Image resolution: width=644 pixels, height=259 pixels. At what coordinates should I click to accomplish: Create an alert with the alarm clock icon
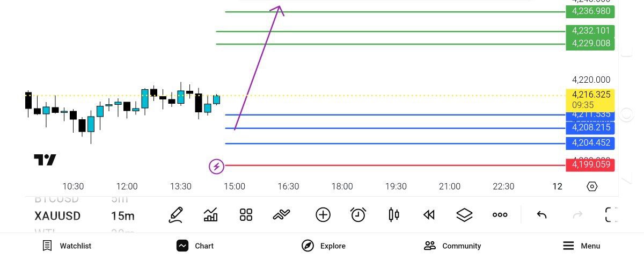(x=358, y=215)
